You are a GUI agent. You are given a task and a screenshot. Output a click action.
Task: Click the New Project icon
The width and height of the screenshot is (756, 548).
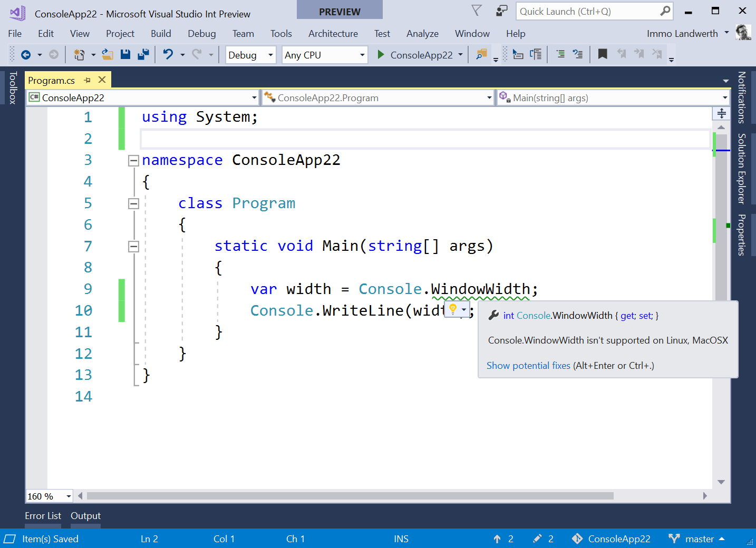(79, 55)
